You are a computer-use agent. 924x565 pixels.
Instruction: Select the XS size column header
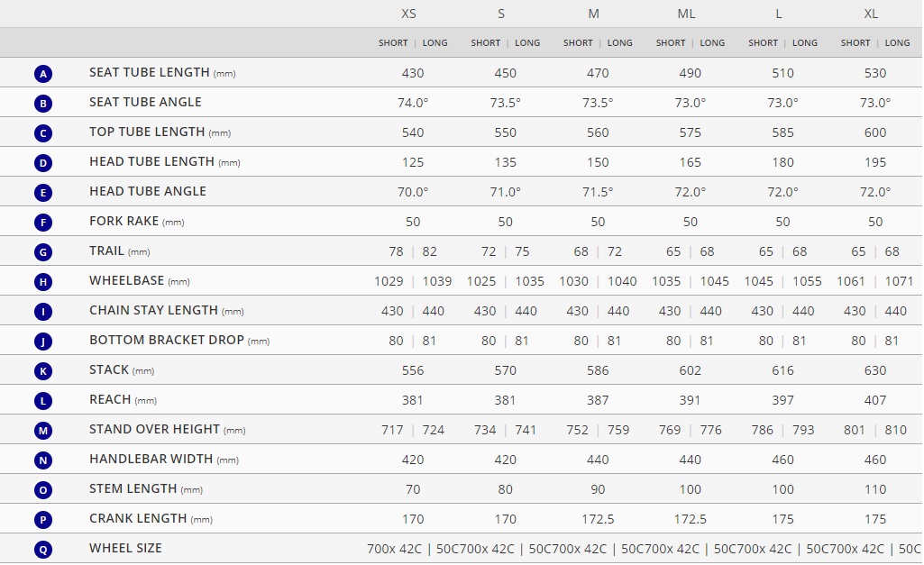(408, 14)
